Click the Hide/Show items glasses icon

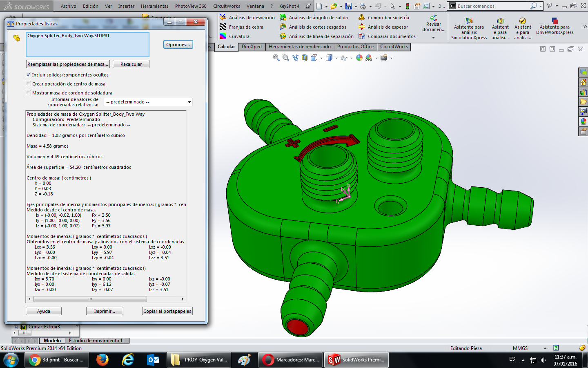[344, 58]
